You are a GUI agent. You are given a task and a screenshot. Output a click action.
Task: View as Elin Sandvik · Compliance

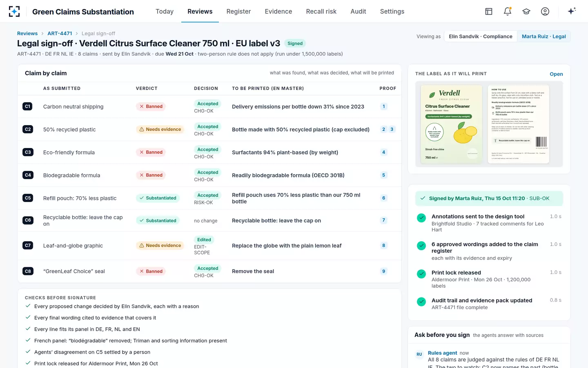click(x=481, y=36)
